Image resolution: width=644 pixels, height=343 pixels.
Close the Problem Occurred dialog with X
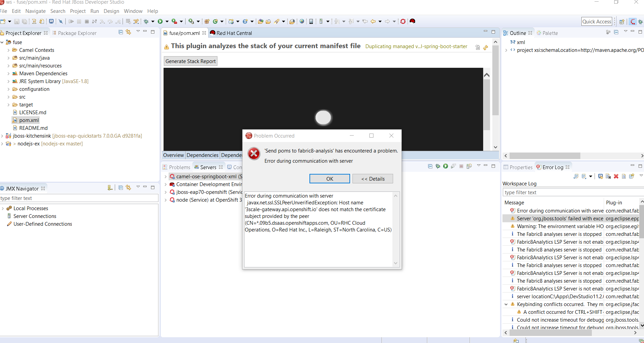pos(391,136)
